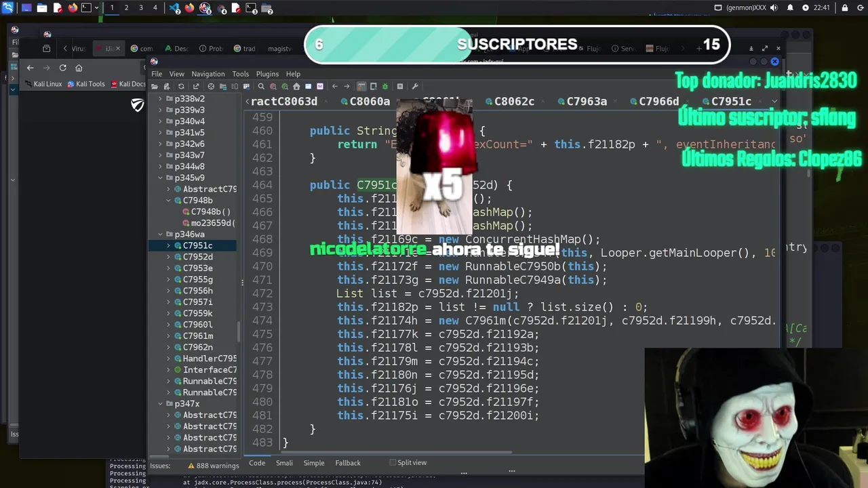Open the Help menu

click(293, 74)
